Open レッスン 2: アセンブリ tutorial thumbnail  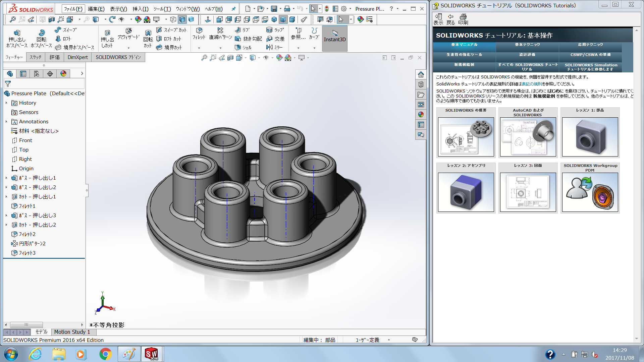click(x=466, y=192)
